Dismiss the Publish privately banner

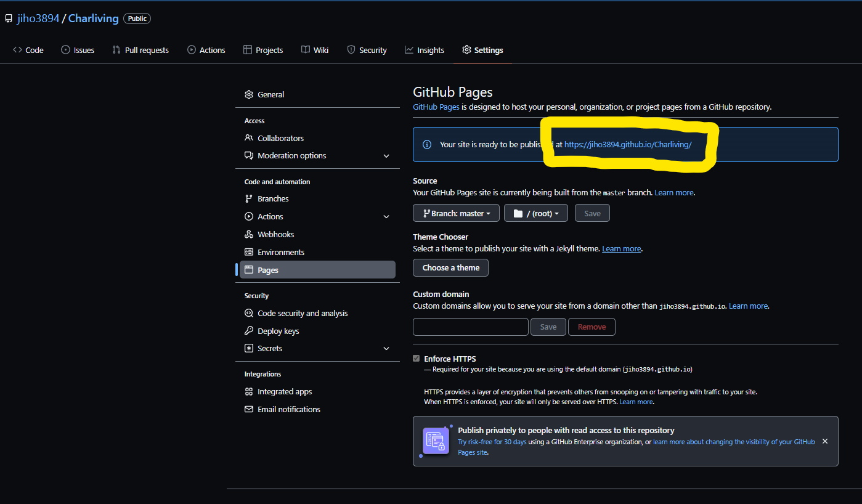pyautogui.click(x=825, y=441)
